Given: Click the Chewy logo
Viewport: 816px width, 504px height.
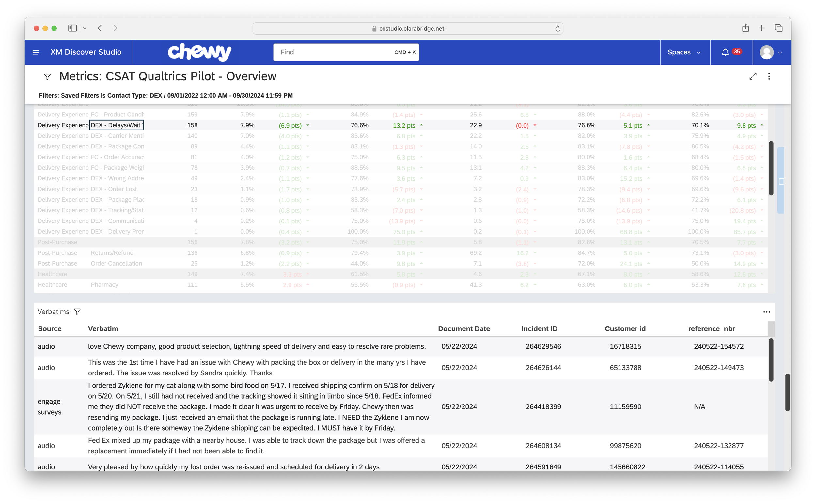Looking at the screenshot, I should [x=199, y=52].
